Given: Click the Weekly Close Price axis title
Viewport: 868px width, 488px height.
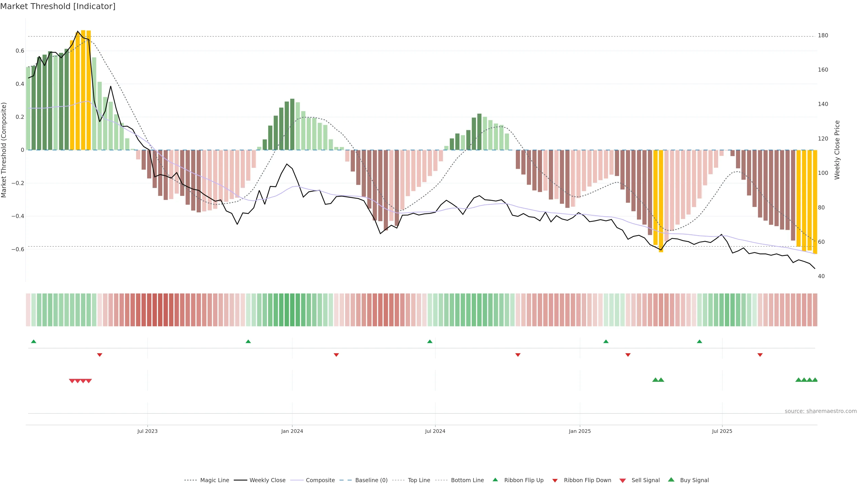Looking at the screenshot, I should [837, 150].
